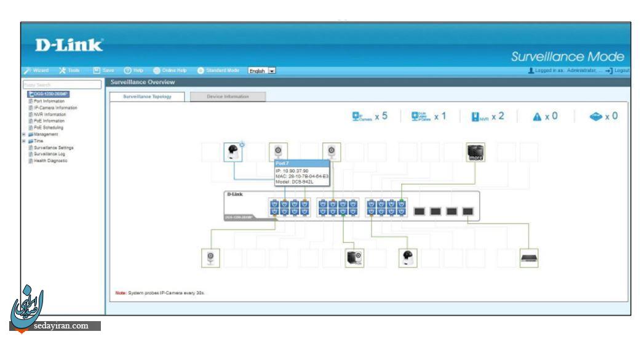Click the NVR device icon labeled more
Screen dimensions: 644x342
point(475,152)
